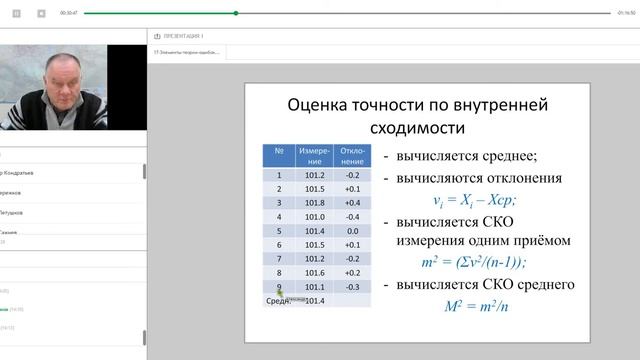The image size is (640, 360).
Task: Click measurement value 101.6 in row 8
Action: [x=315, y=273]
